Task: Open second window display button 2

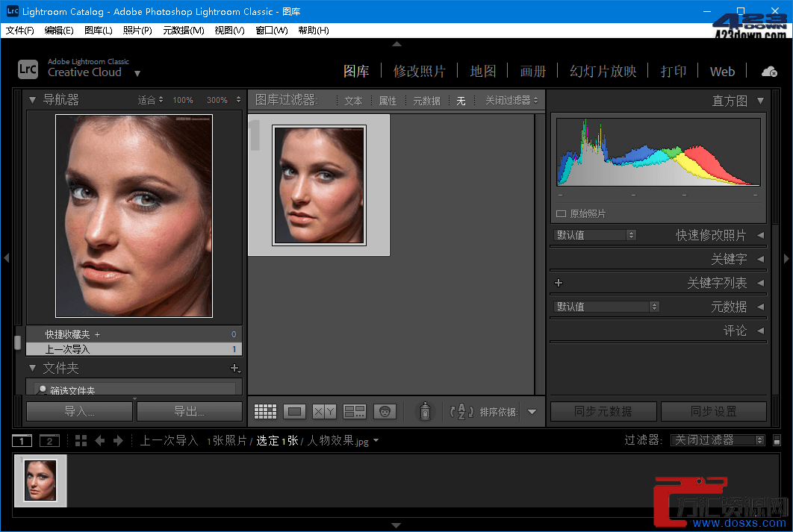Action: [x=49, y=440]
